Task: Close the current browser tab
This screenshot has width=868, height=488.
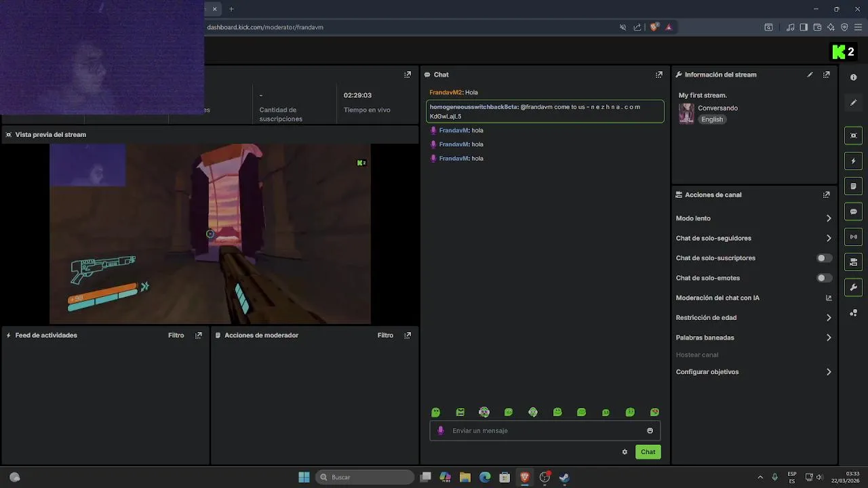Action: tap(215, 9)
